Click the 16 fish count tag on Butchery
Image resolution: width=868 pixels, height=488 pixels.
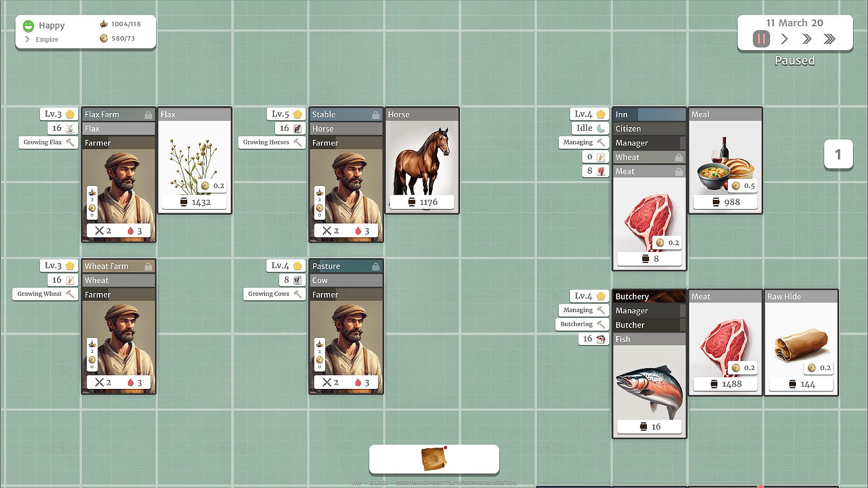click(593, 338)
